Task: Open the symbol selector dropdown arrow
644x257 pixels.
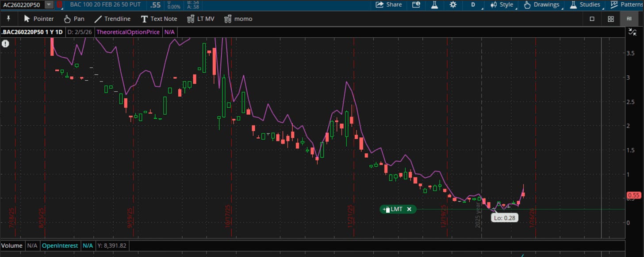Action: click(x=49, y=4)
